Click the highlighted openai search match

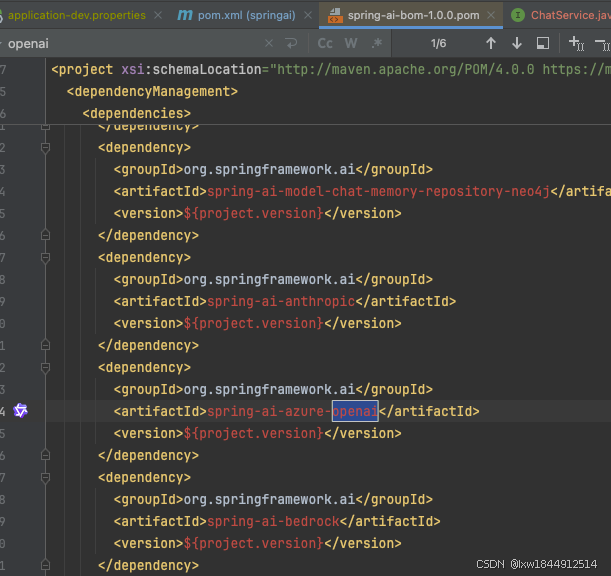355,411
